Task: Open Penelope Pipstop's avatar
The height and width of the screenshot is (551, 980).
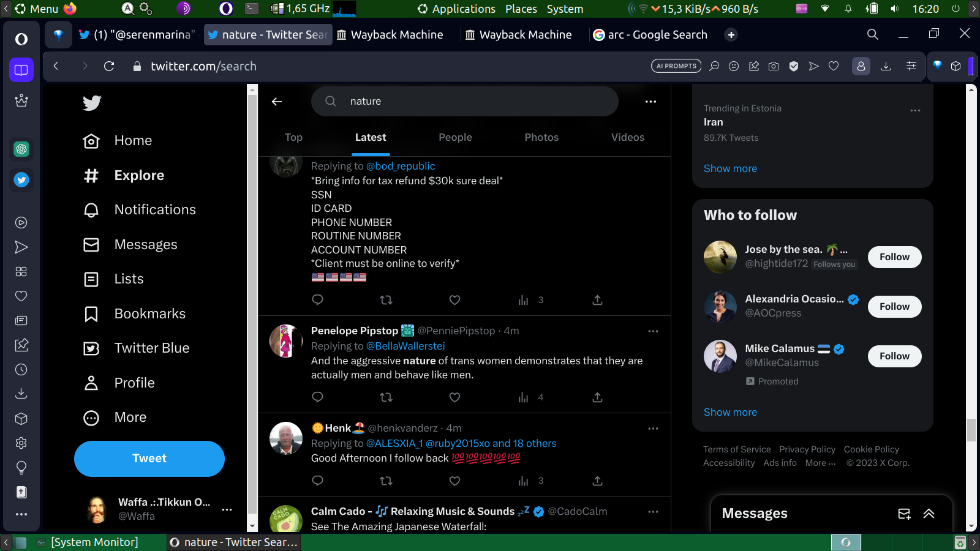Action: (x=286, y=341)
